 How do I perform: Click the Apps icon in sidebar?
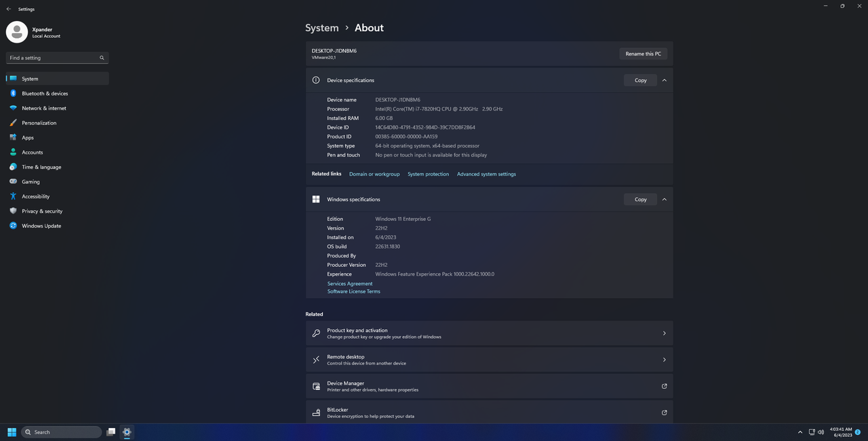point(13,138)
